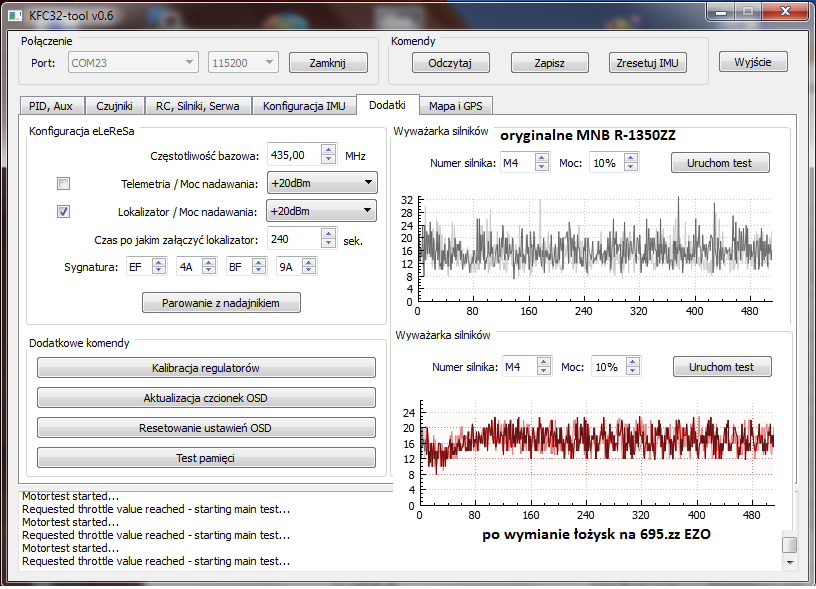Decrease the 9A signature byte value

pyautogui.click(x=309, y=270)
